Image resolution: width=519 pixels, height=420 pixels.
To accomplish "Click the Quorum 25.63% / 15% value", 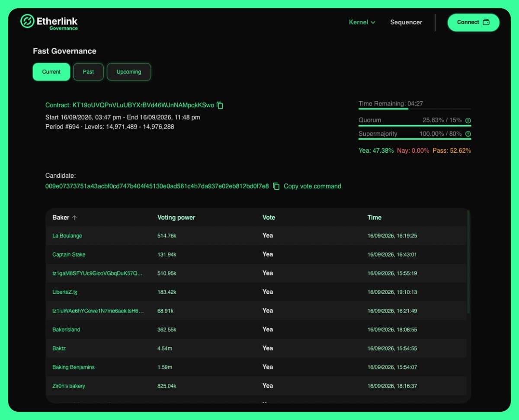I will click(x=442, y=120).
